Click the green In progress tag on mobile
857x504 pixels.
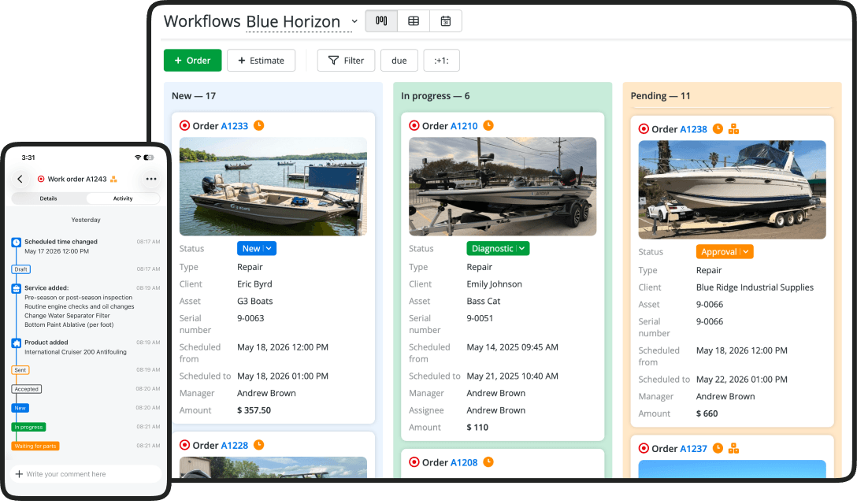[x=29, y=428]
